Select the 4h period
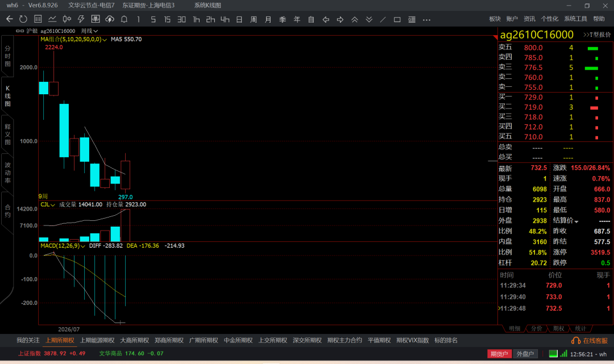 (225, 19)
